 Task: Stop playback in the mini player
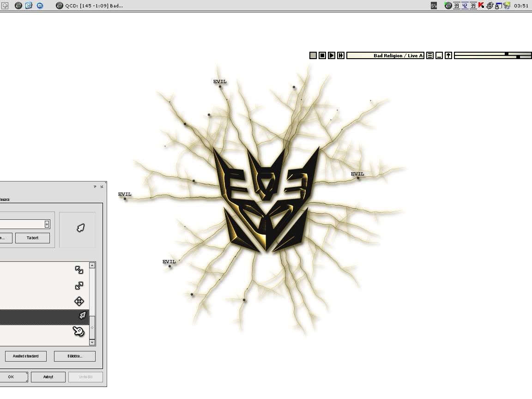322,55
